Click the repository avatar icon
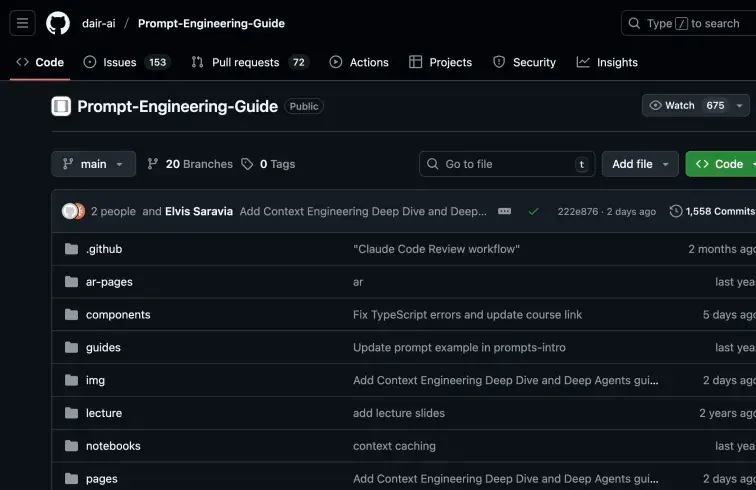Viewport: 756px width, 490px height. [x=61, y=106]
